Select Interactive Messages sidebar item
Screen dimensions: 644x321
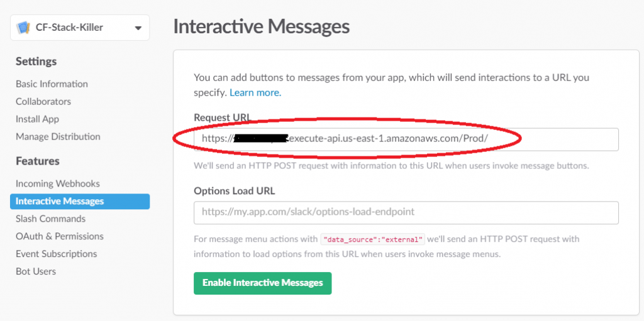click(x=60, y=201)
